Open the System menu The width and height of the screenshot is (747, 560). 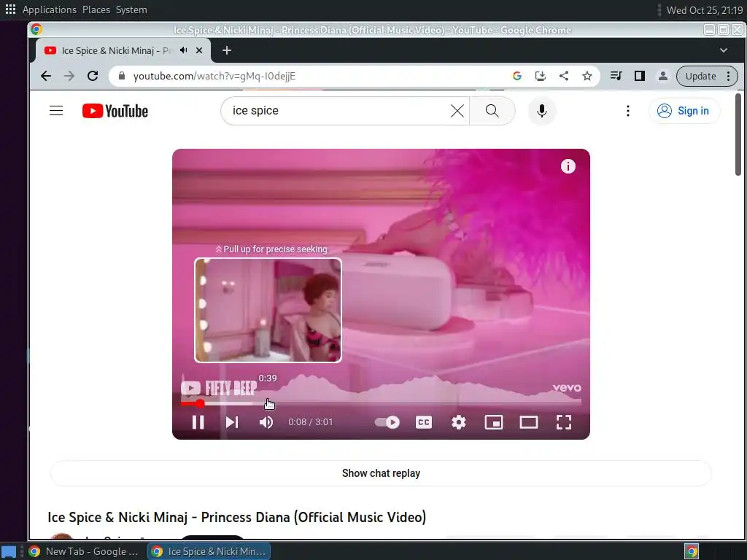point(131,9)
